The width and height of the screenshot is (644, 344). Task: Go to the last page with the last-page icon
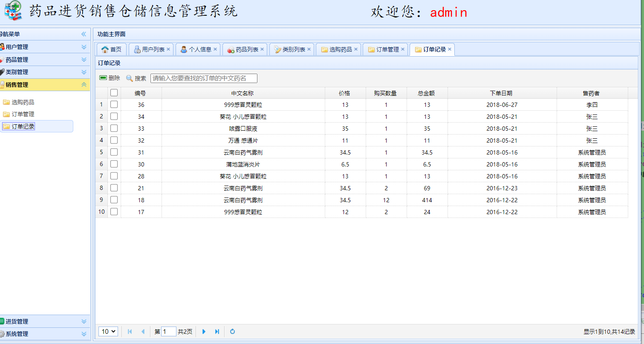click(217, 331)
